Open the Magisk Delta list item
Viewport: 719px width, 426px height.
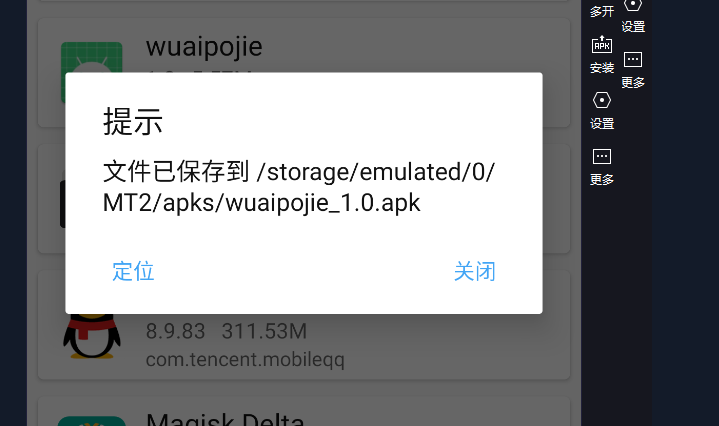[x=304, y=411]
